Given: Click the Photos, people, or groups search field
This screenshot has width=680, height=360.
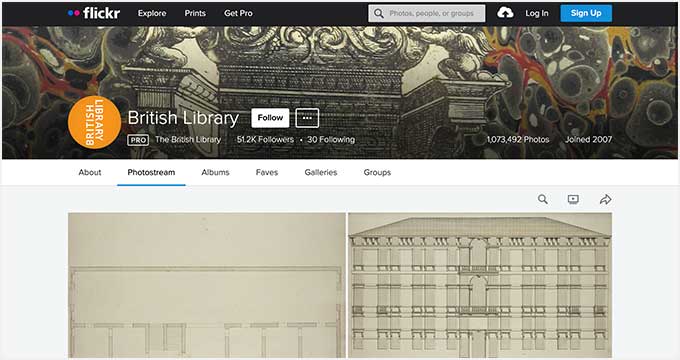Looking at the screenshot, I should tap(427, 13).
